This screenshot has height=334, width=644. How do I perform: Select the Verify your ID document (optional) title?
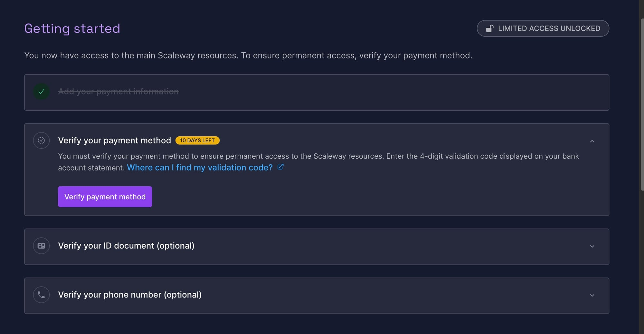[x=126, y=246]
